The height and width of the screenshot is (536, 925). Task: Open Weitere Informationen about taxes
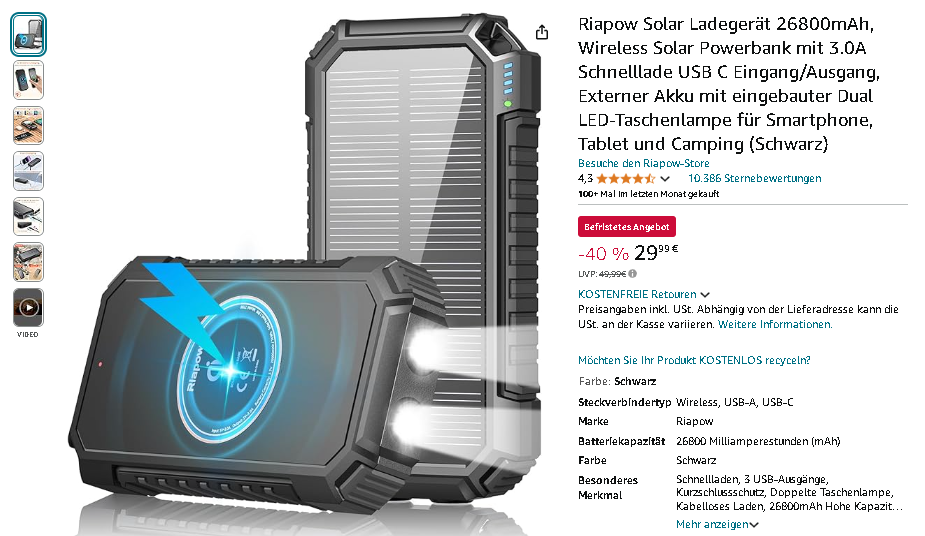tap(775, 324)
